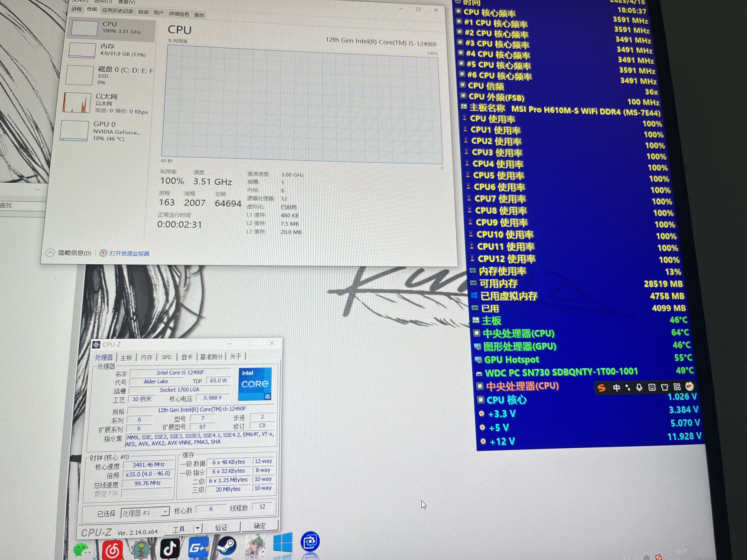The width and height of the screenshot is (747, 560).
Task: Open the 打开资源监视器 link
Action: [129, 254]
